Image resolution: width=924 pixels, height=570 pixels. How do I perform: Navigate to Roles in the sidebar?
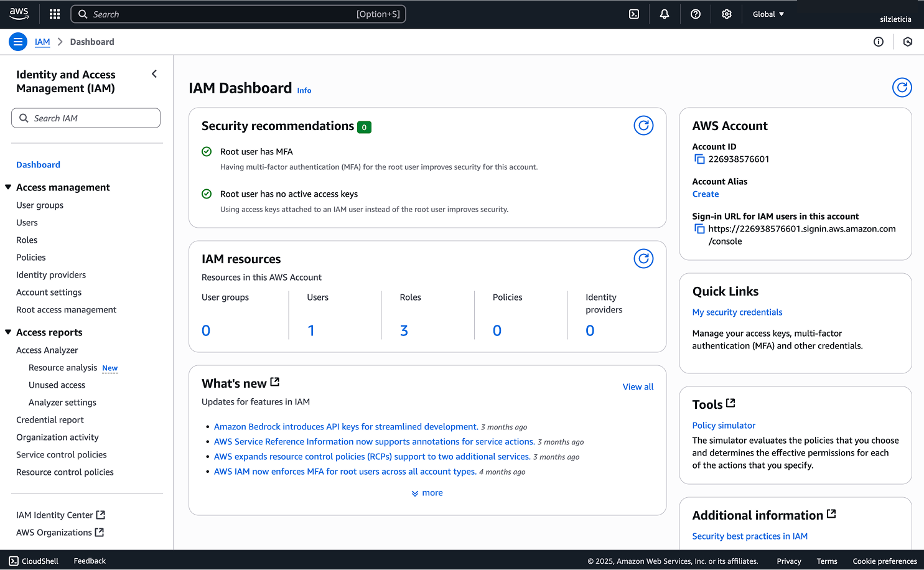pyautogui.click(x=27, y=240)
